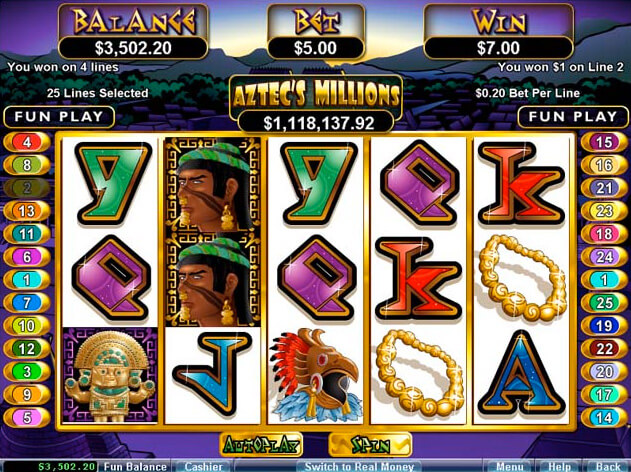Open the Cashier tab

click(x=203, y=467)
